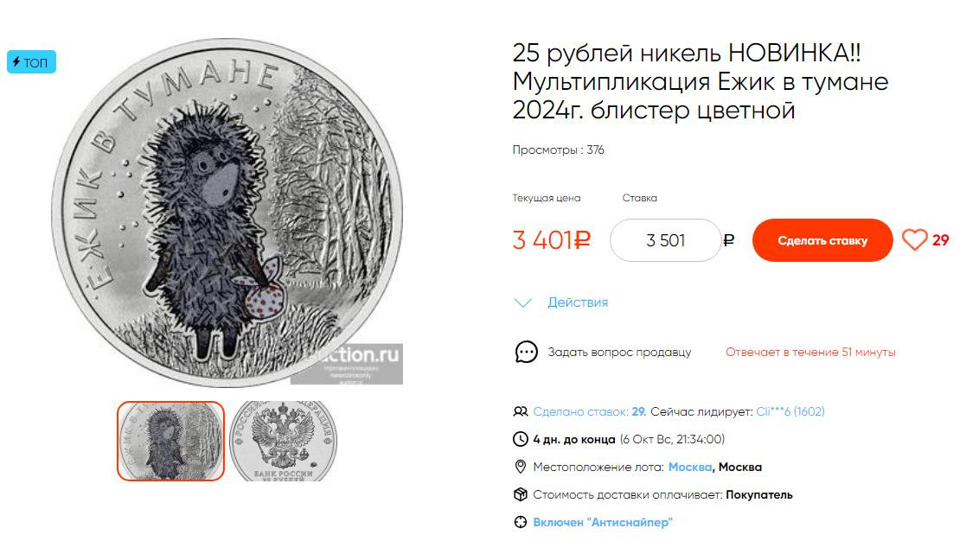Click Задать вопрос продавцу link

pos(619,353)
